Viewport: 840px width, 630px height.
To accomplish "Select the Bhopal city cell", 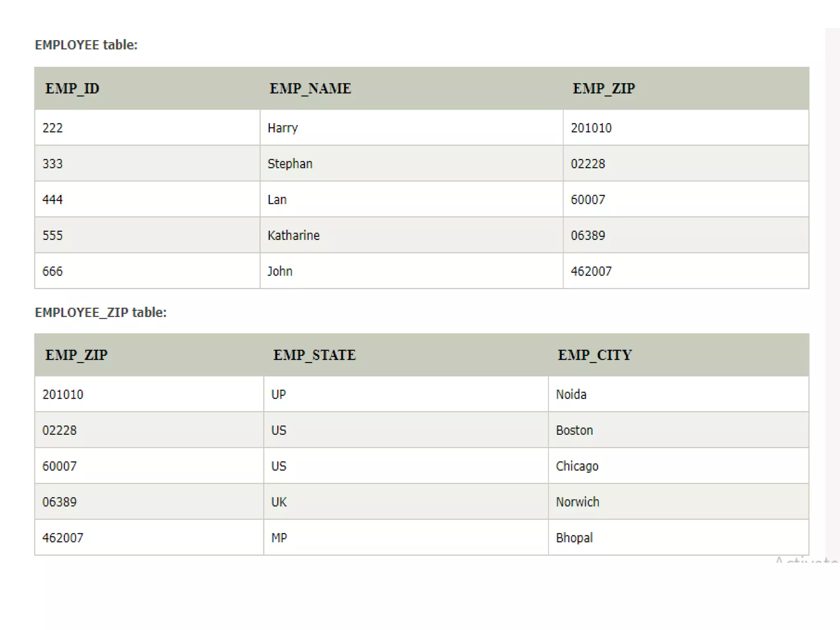I will tap(574, 538).
